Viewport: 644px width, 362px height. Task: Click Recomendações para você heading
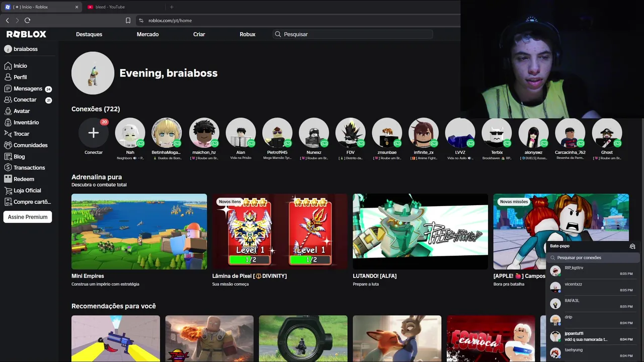(114, 306)
